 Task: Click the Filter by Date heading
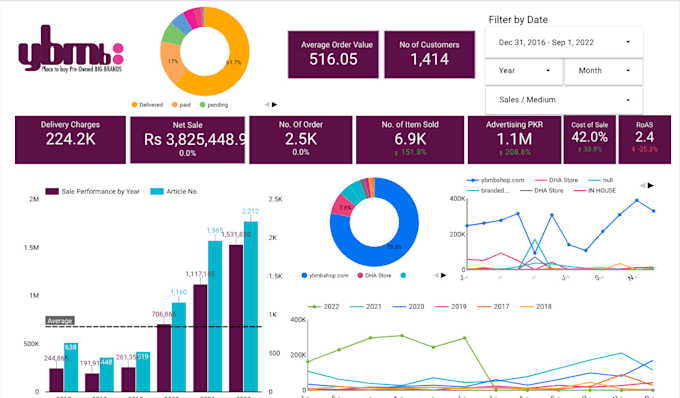click(518, 20)
